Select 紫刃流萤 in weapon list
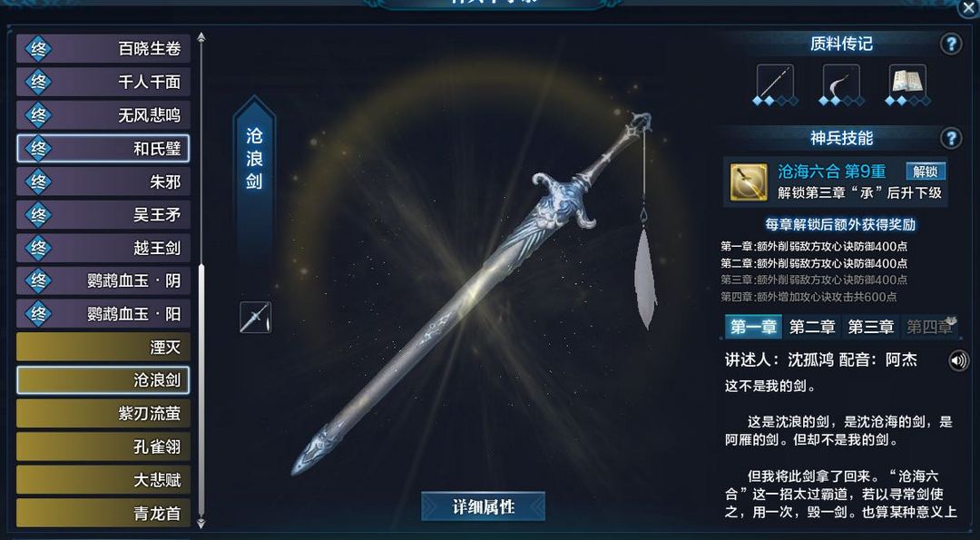 (x=103, y=413)
